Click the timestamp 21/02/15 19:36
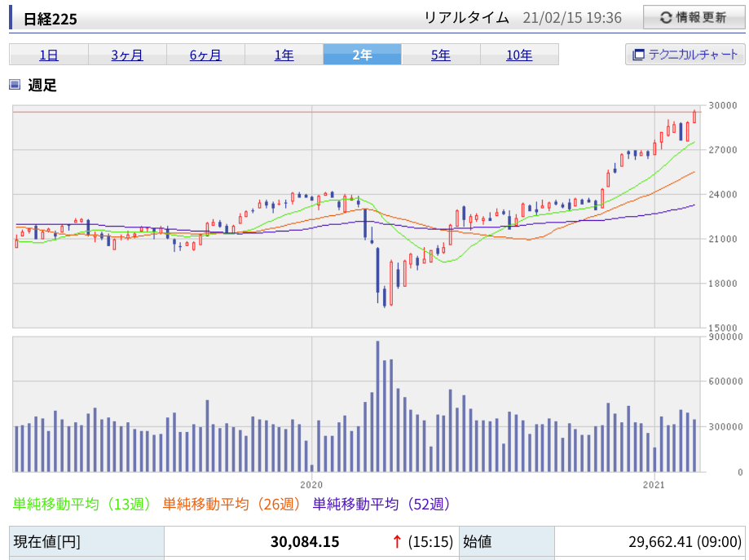 [x=572, y=18]
